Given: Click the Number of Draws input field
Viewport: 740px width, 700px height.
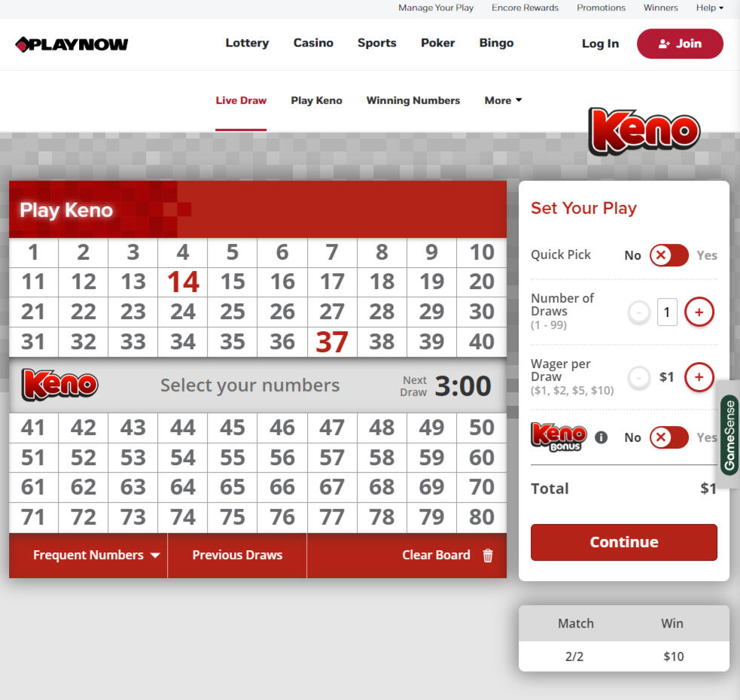Looking at the screenshot, I should coord(667,312).
